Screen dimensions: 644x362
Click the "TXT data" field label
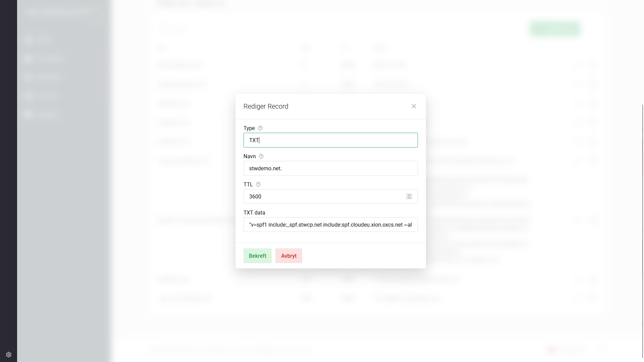pyautogui.click(x=254, y=213)
